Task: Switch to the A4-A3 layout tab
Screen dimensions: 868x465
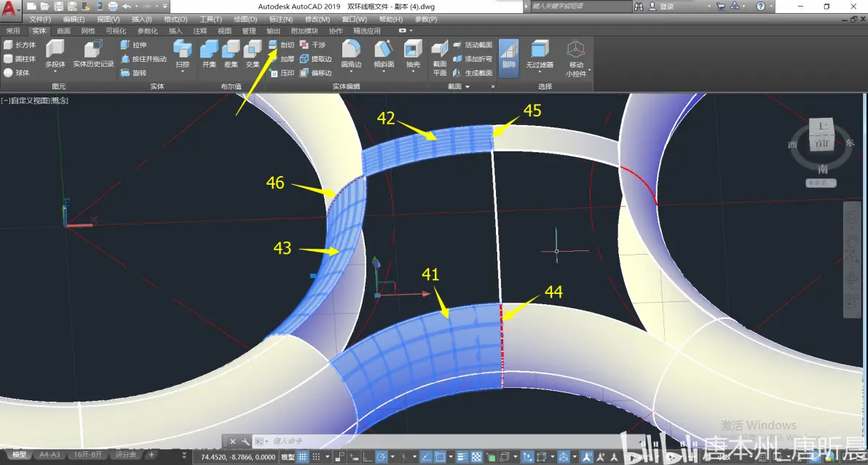Action: pyautogui.click(x=50, y=455)
